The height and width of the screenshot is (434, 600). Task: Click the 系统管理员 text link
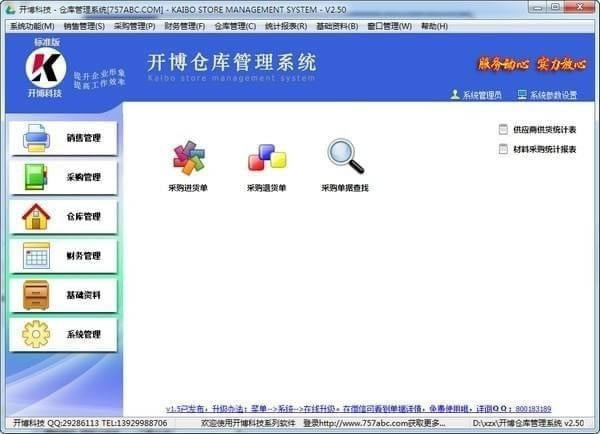pos(482,95)
